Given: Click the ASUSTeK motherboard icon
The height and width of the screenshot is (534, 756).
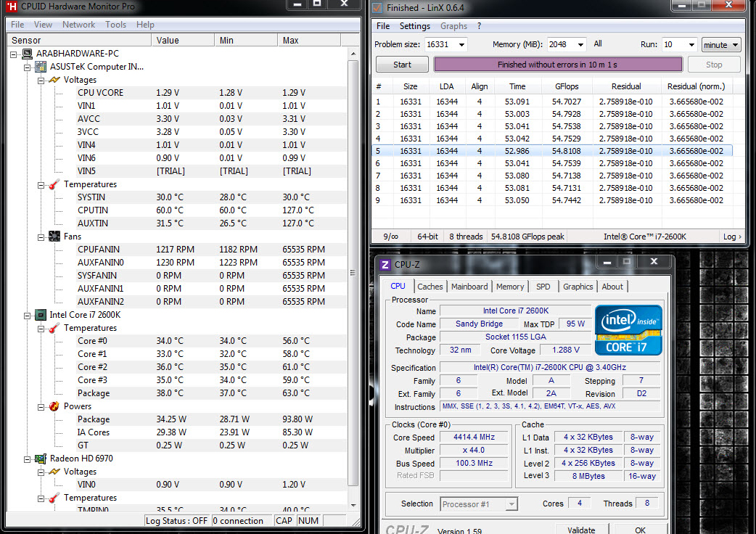Looking at the screenshot, I should coord(41,67).
